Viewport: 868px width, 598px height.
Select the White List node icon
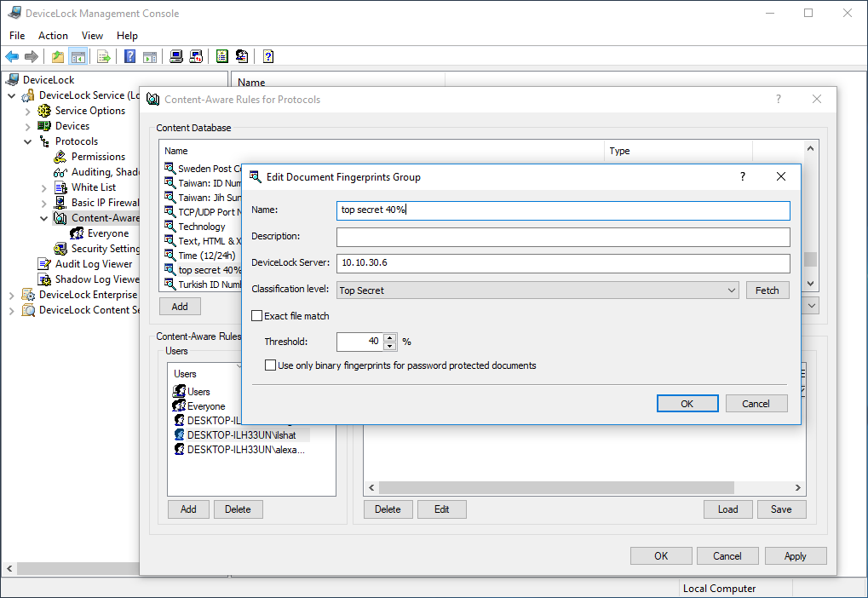60,187
